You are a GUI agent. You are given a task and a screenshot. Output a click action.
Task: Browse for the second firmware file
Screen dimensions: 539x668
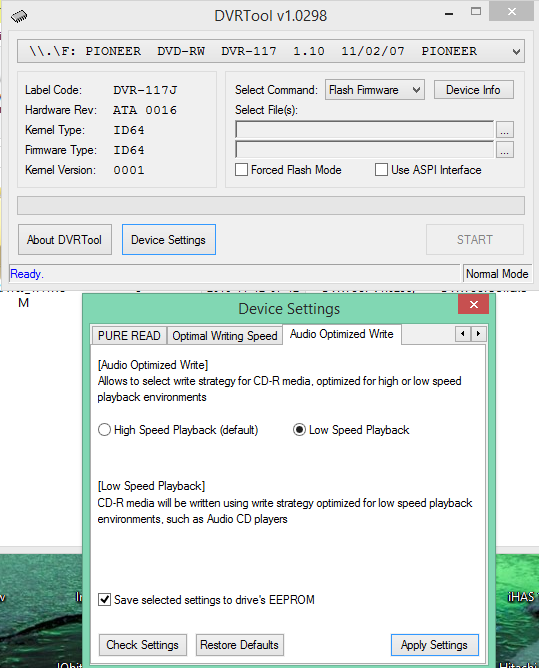pos(504,150)
